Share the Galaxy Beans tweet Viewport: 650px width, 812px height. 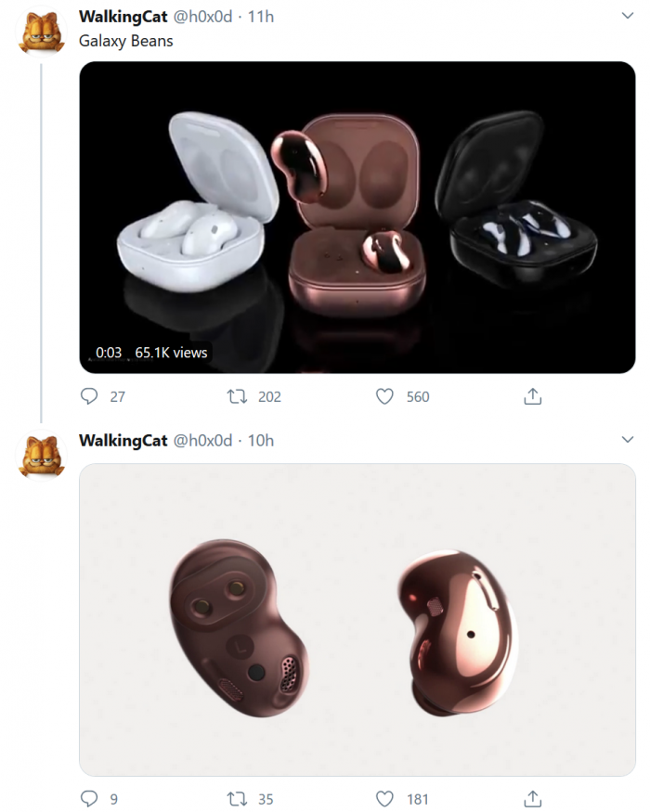click(x=532, y=396)
